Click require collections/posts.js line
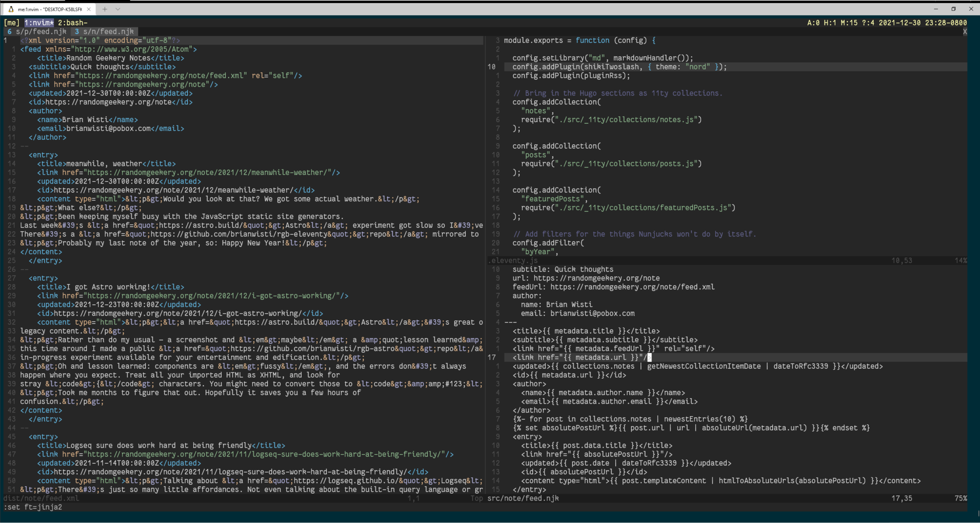This screenshot has width=980, height=523. coord(611,164)
